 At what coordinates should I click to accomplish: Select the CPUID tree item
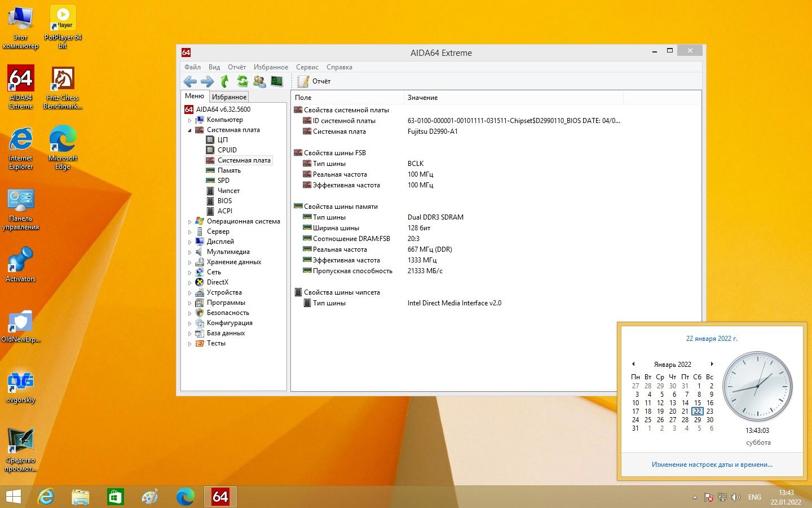(x=227, y=150)
